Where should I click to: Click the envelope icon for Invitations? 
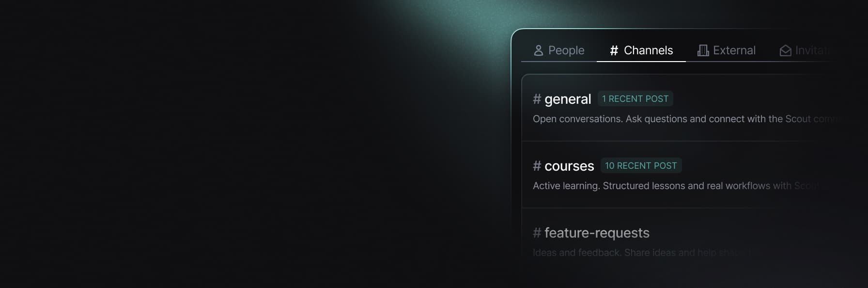coord(785,50)
